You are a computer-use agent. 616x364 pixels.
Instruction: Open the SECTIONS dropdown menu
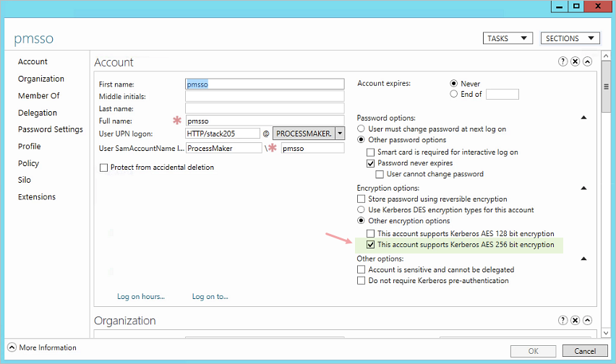coord(570,38)
